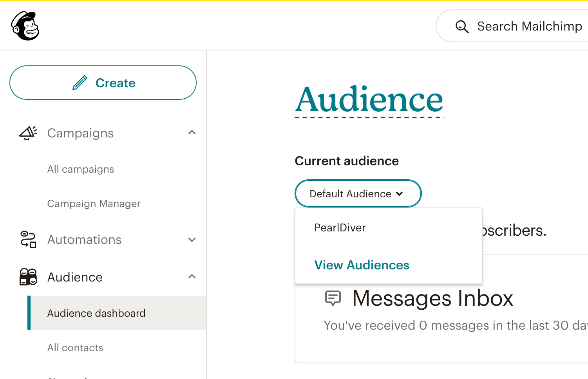Click the search magnifying glass icon

(x=462, y=27)
